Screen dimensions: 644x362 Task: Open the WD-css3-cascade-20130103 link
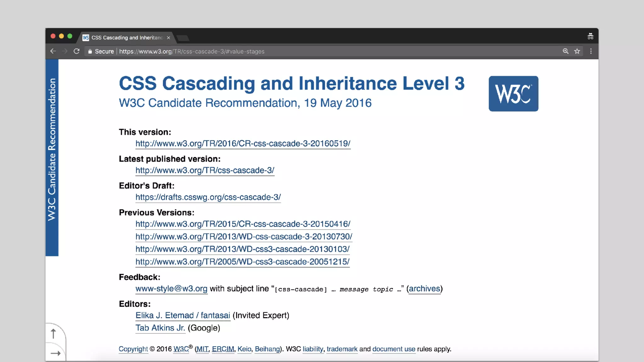[242, 249]
